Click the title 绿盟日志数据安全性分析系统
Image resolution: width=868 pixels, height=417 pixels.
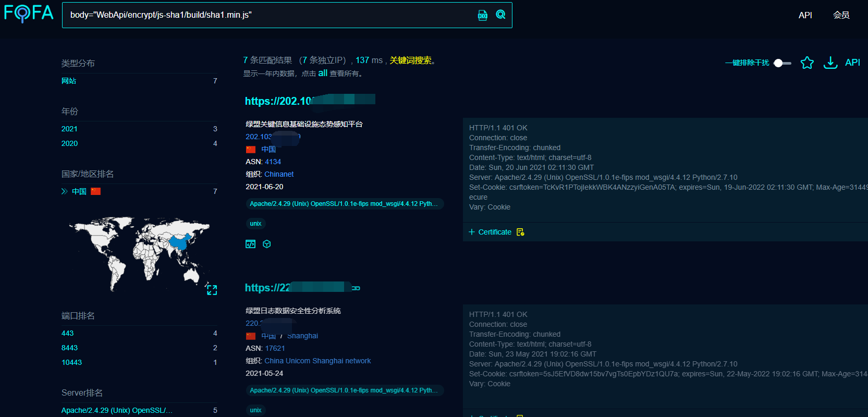point(293,311)
